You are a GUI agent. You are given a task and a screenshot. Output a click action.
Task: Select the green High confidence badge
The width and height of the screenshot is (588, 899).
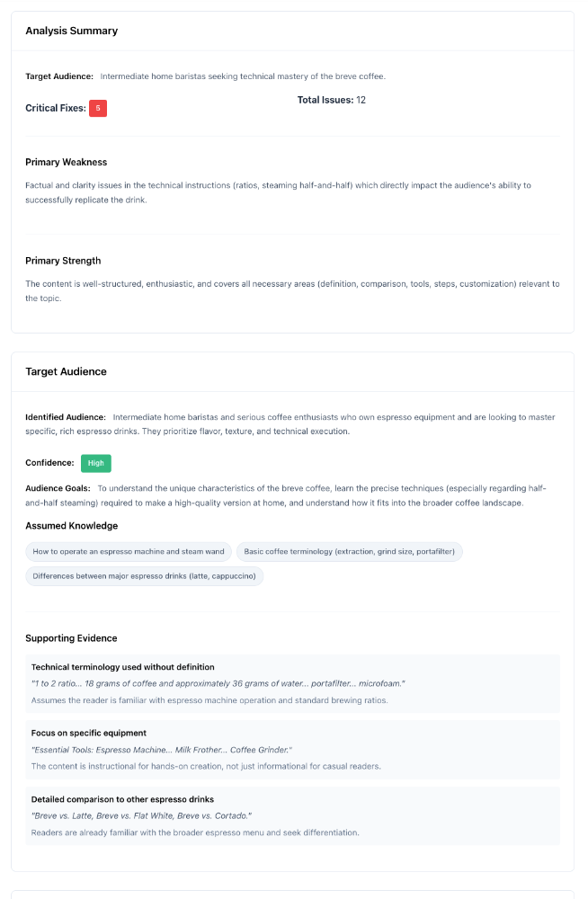click(x=96, y=463)
